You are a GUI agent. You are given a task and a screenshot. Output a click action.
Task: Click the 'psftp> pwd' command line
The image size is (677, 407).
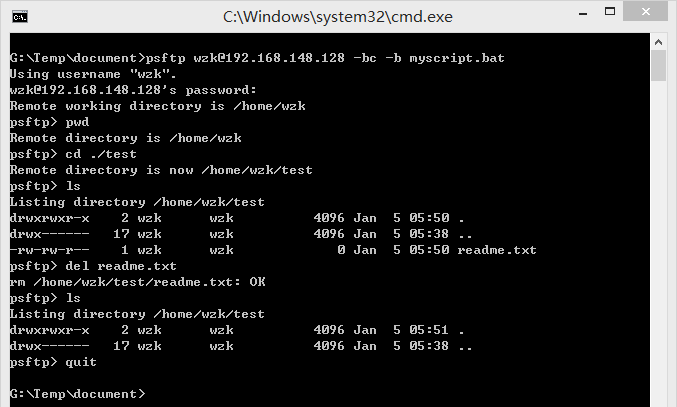(x=50, y=122)
